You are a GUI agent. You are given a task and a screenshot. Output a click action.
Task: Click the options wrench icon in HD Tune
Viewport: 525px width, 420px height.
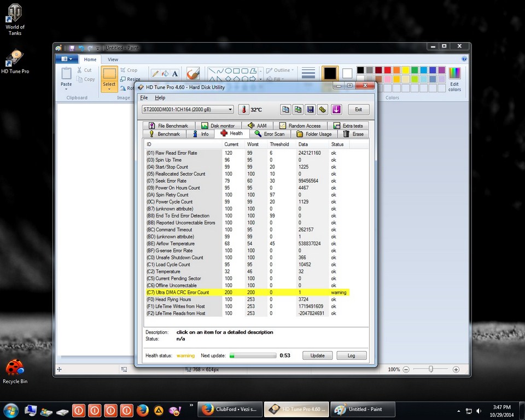pos(323,109)
